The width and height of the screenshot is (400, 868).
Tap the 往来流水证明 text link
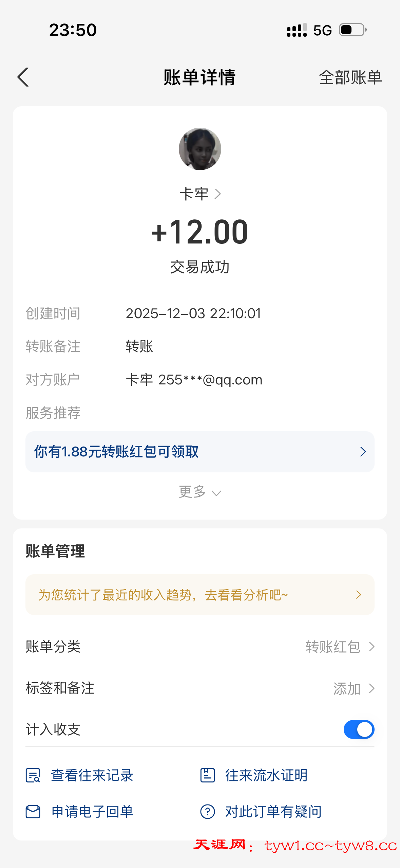[x=266, y=775]
